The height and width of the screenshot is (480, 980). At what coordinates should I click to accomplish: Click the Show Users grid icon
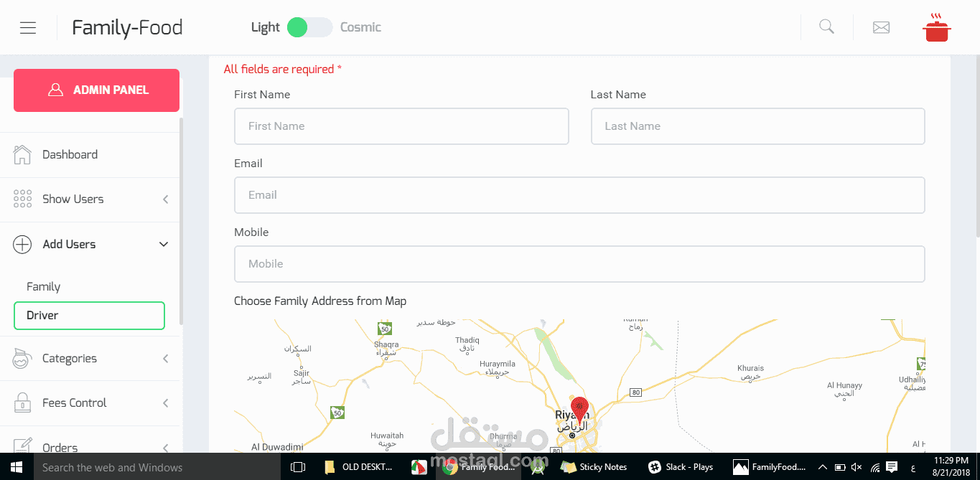click(x=22, y=199)
